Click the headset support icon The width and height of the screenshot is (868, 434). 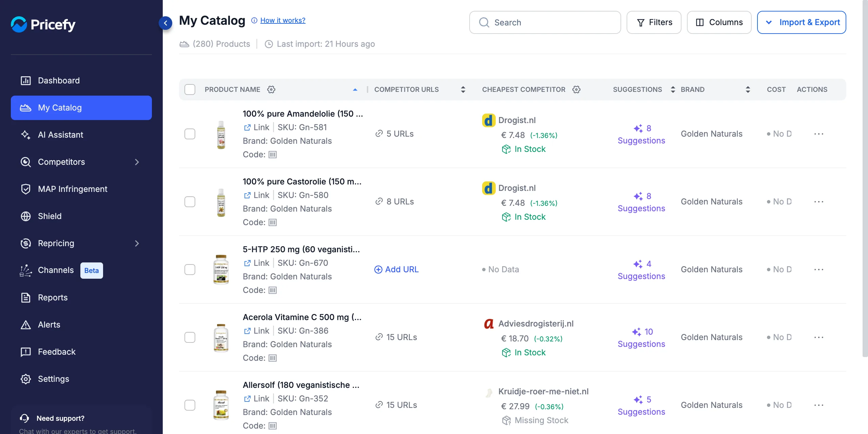(x=24, y=418)
